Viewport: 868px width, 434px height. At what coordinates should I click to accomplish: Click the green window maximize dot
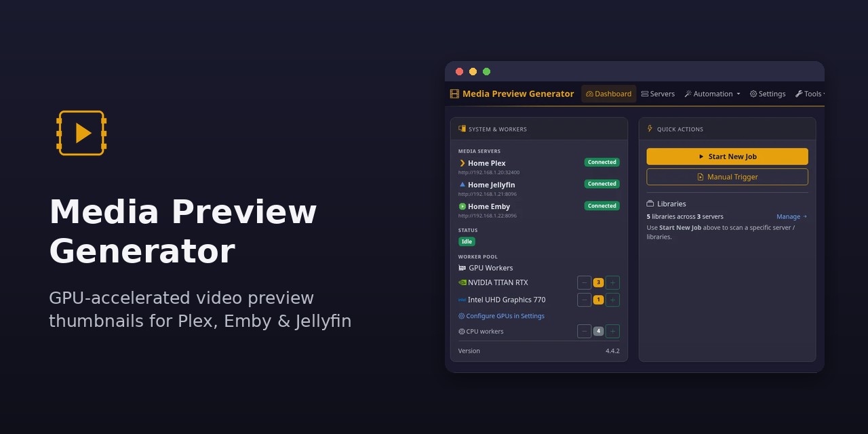(x=486, y=71)
